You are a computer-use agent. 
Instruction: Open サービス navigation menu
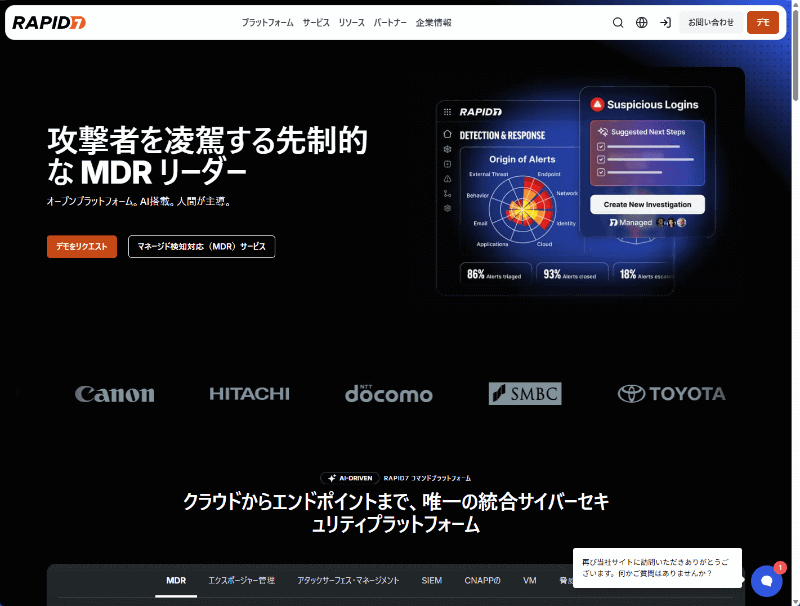pos(316,22)
